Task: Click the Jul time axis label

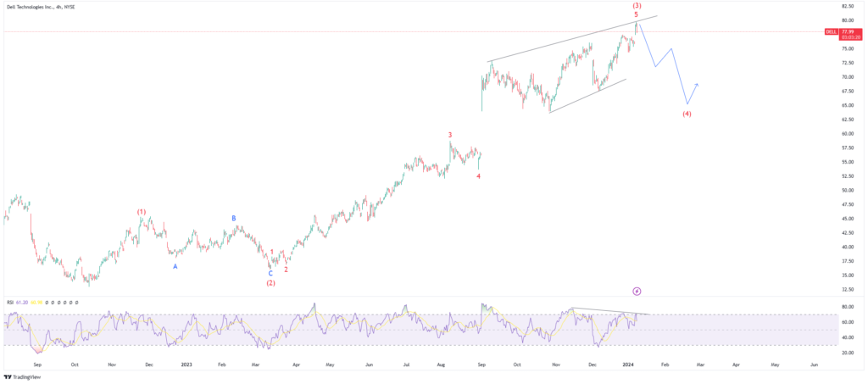Action: click(x=406, y=365)
